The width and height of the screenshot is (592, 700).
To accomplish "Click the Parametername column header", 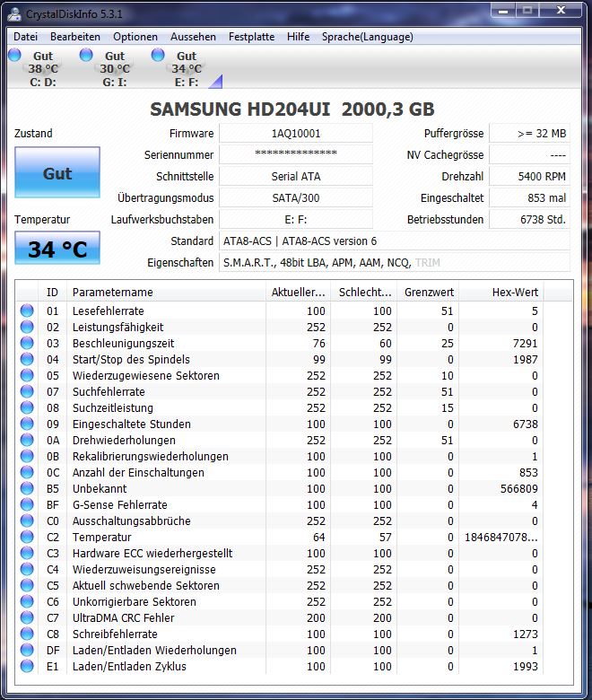I will [x=166, y=292].
